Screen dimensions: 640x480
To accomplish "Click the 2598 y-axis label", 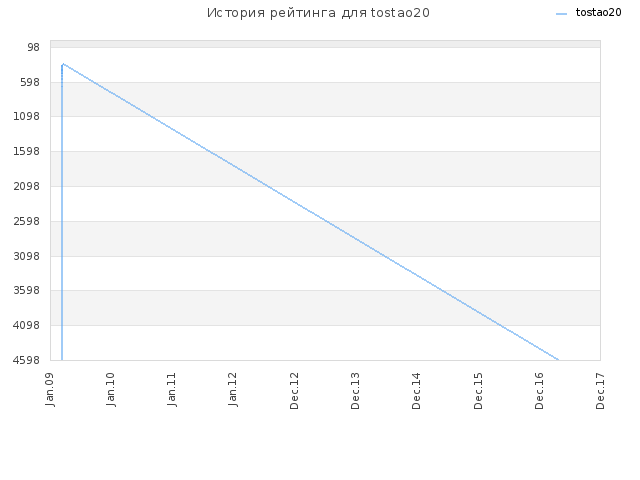I will [27, 221].
